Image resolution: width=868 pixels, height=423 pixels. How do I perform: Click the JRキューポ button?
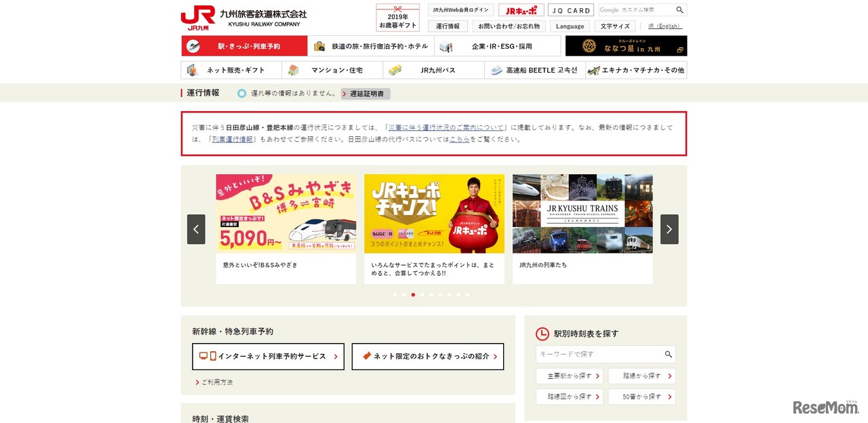(x=521, y=10)
